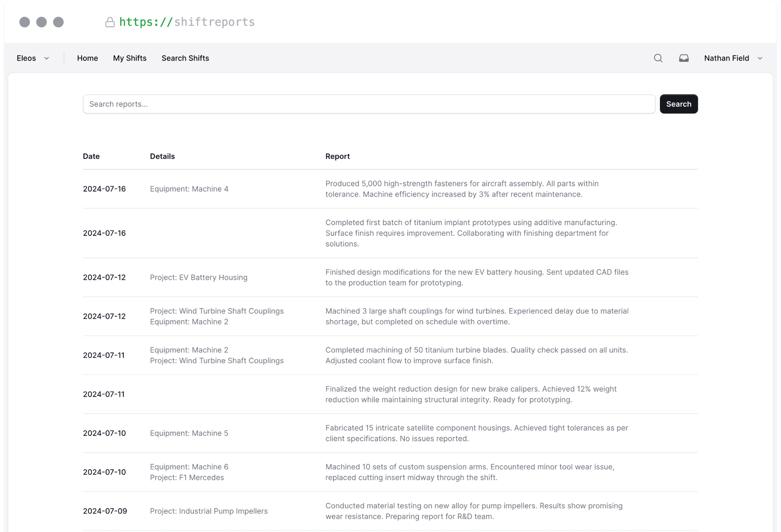Image resolution: width=781 pixels, height=532 pixels.
Task: Open the 2024-07-16 Machine 4 report
Action: pyautogui.click(x=458, y=189)
